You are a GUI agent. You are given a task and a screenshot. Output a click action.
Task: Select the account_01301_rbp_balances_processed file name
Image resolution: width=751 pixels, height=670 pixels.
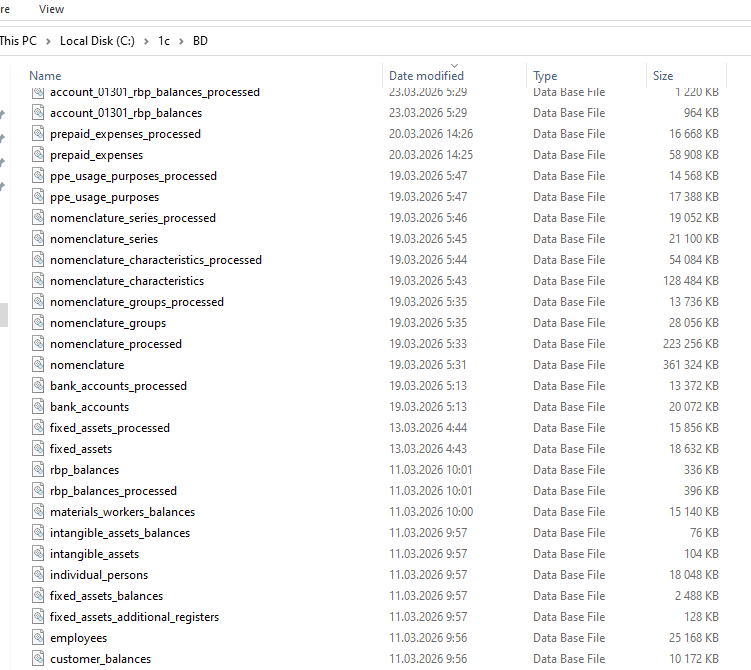[155, 92]
